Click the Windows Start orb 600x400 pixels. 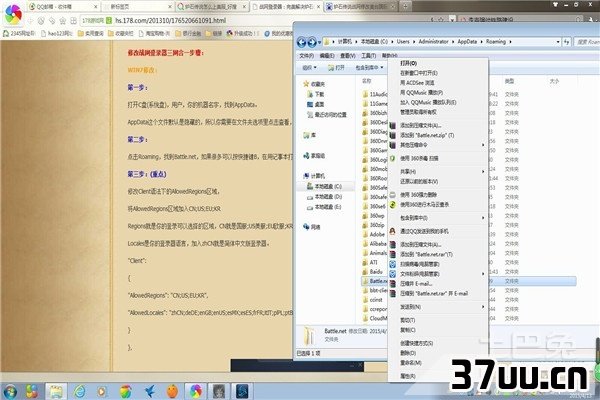pyautogui.click(x=10, y=391)
